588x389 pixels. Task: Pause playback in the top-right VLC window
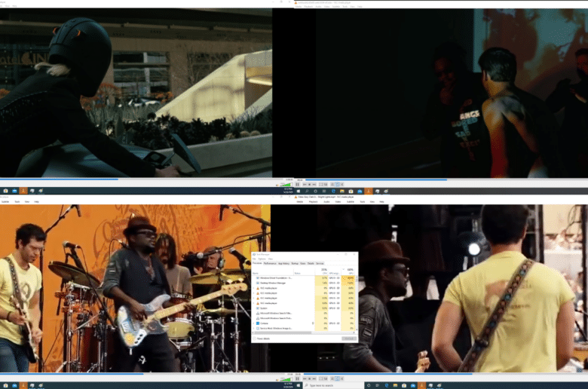pos(297,184)
